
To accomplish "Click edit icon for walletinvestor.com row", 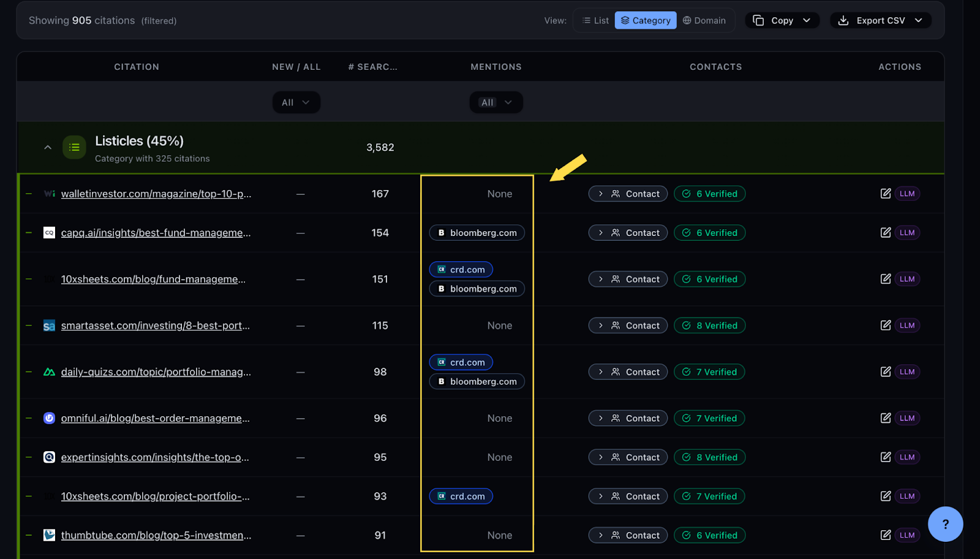I will coord(885,194).
